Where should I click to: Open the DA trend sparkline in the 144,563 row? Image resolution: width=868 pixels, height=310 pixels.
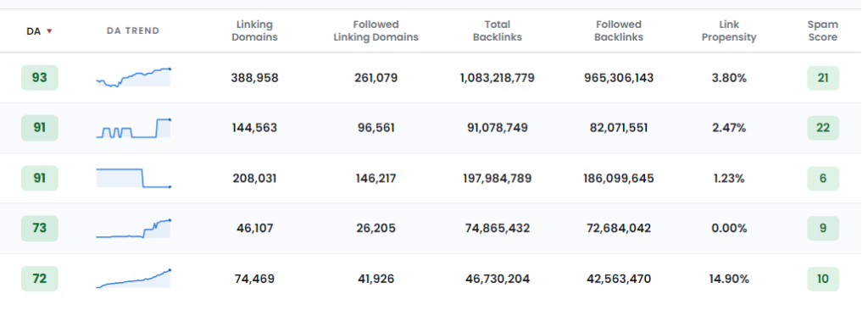pyautogui.click(x=133, y=128)
